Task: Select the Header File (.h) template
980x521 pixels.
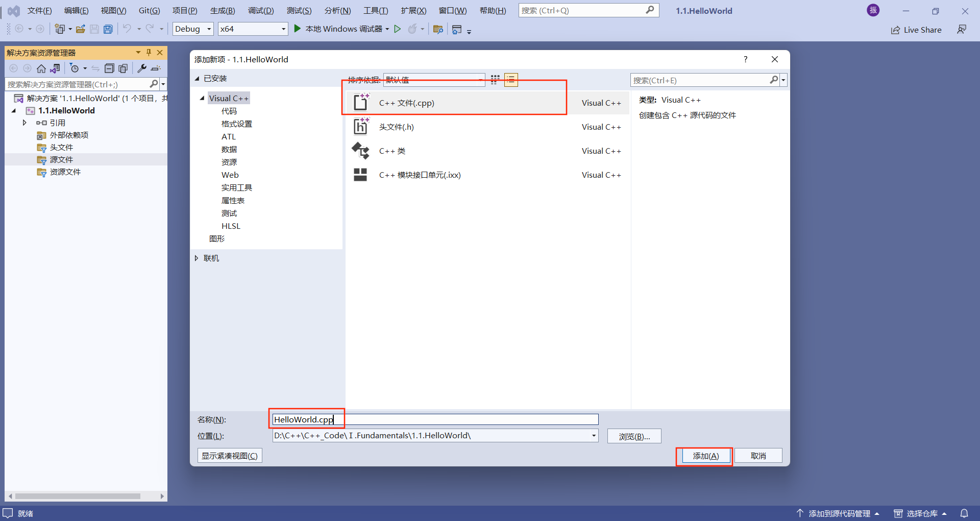Action: click(487, 127)
